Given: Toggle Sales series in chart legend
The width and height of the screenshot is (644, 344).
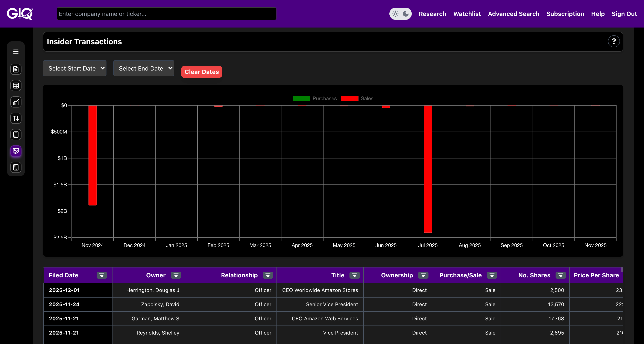Looking at the screenshot, I should point(357,98).
